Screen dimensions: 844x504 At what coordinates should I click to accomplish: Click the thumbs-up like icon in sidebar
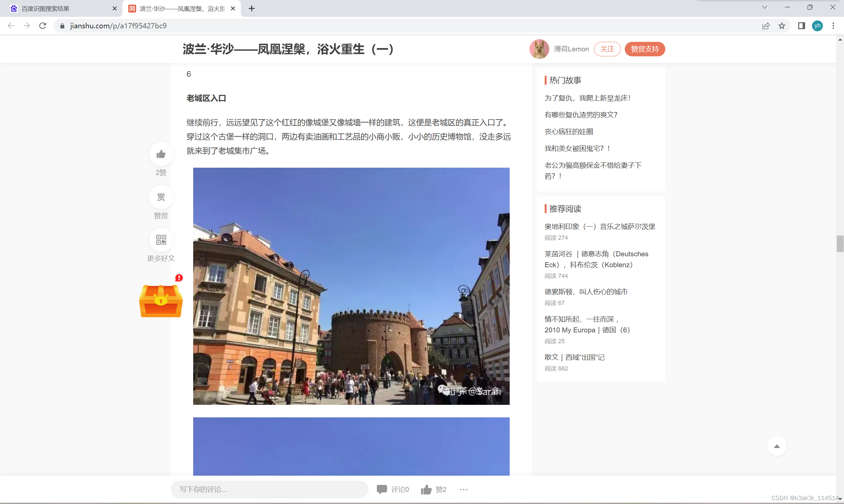click(x=161, y=154)
